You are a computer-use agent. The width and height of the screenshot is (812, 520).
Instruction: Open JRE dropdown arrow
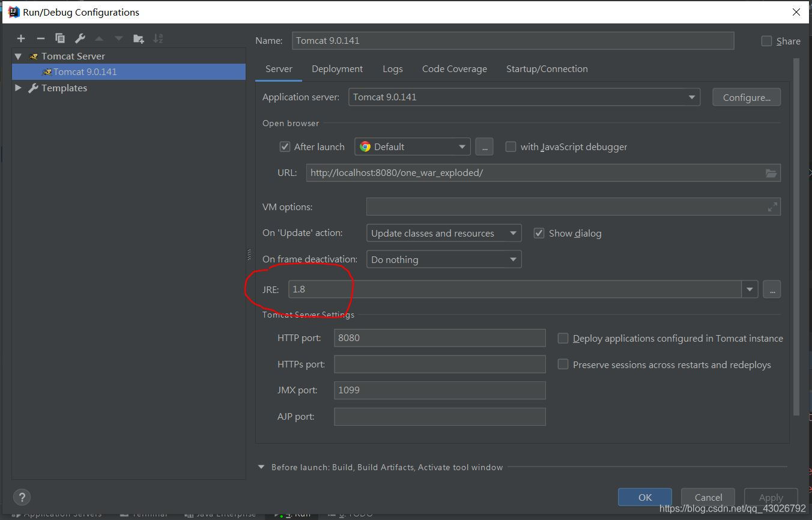coord(750,289)
